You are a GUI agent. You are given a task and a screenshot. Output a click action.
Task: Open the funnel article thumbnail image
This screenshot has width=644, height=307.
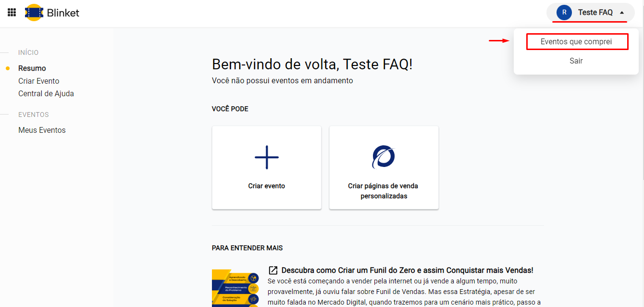coord(235,288)
